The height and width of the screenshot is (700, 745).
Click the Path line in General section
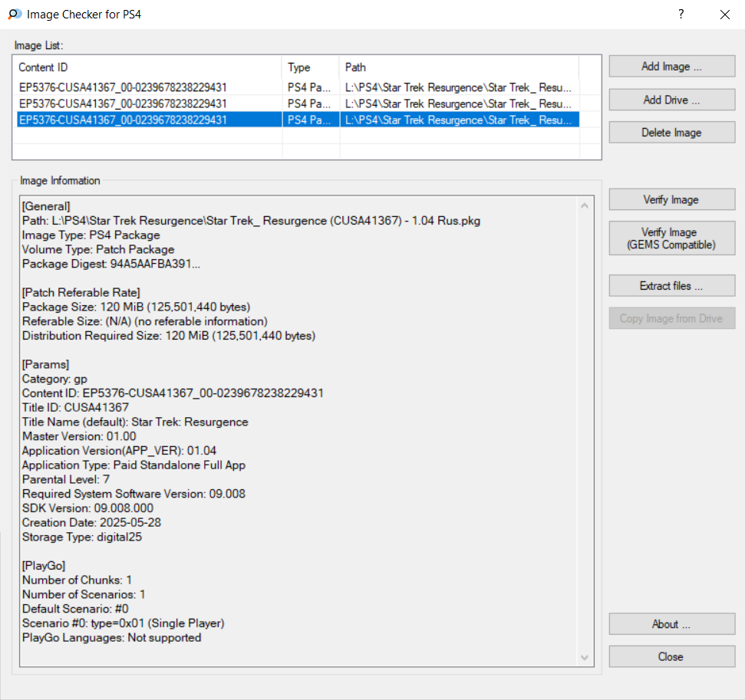251,221
